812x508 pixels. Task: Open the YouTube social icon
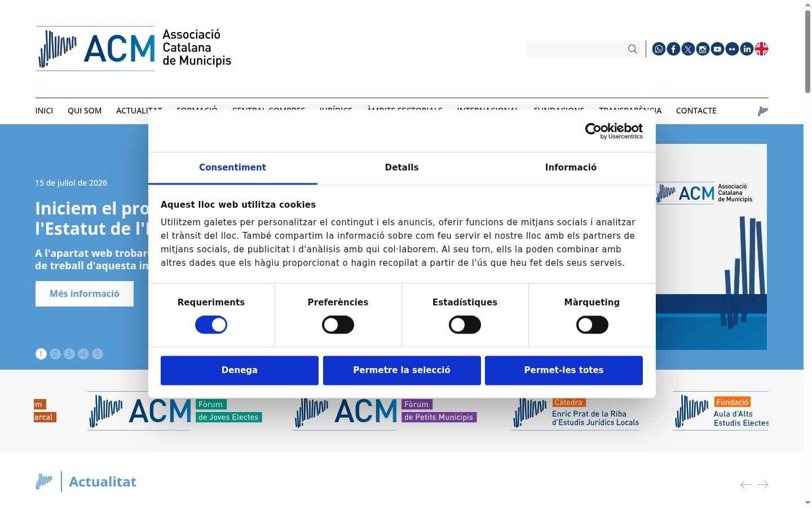tap(717, 49)
